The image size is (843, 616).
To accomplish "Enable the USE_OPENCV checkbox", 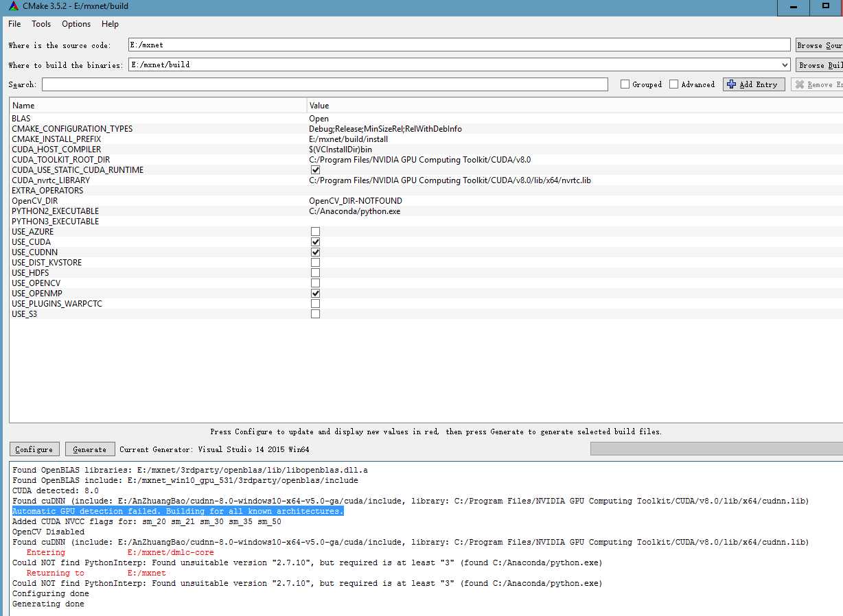I will [315, 283].
